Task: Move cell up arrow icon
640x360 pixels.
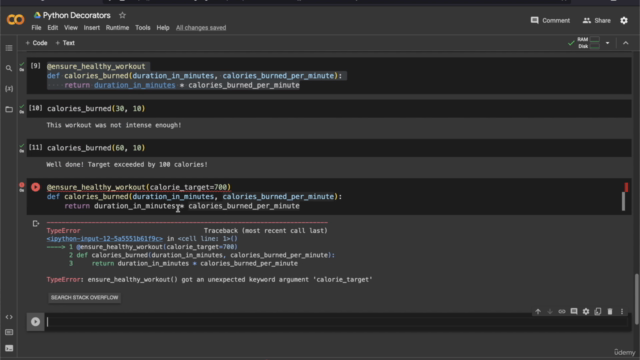Action: click(x=538, y=311)
